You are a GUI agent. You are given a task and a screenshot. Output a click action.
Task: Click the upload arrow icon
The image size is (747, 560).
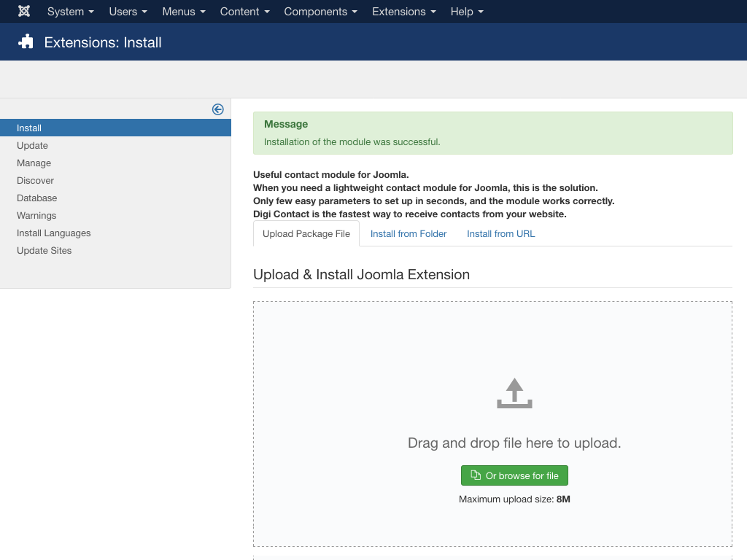pyautogui.click(x=514, y=393)
